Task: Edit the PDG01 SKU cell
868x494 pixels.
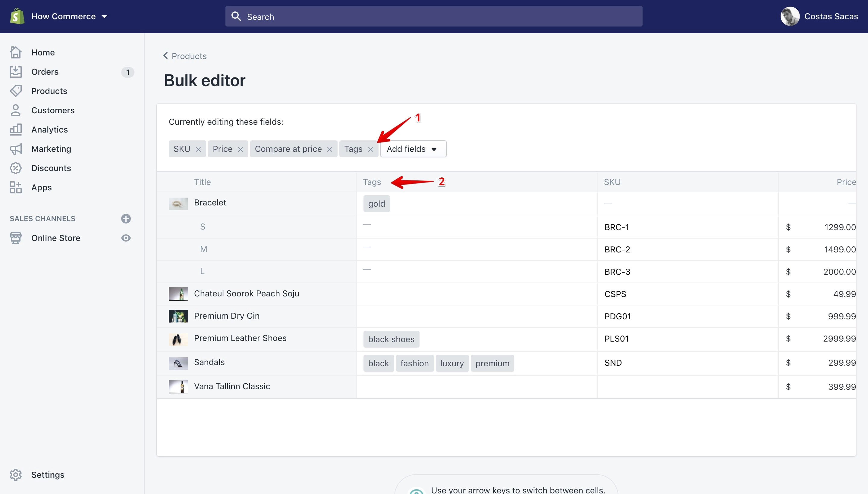Action: click(688, 316)
